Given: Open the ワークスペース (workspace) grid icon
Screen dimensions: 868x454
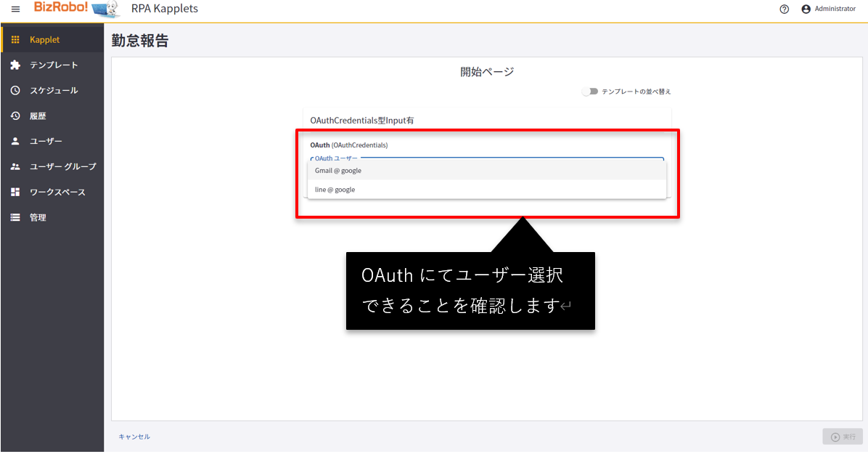Looking at the screenshot, I should tap(15, 192).
